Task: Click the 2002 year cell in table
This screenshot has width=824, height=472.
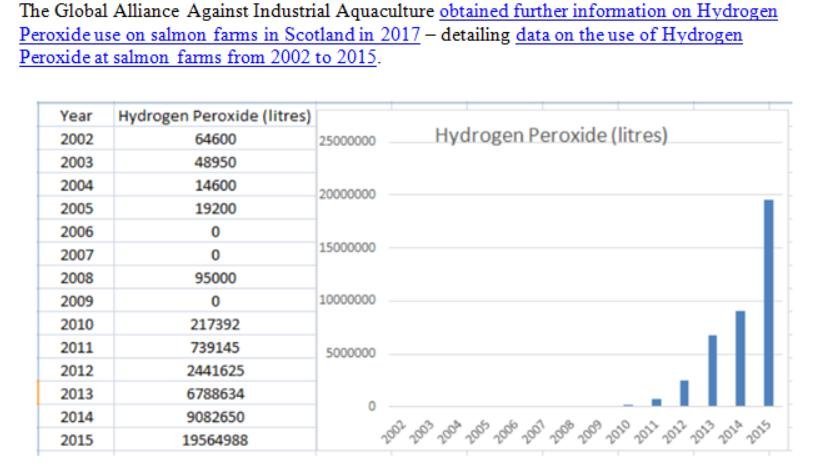Action: pos(76,139)
